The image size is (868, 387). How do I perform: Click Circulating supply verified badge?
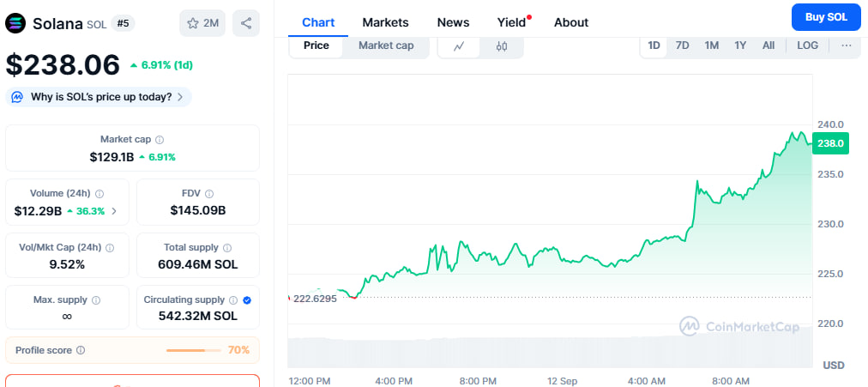[x=247, y=300]
